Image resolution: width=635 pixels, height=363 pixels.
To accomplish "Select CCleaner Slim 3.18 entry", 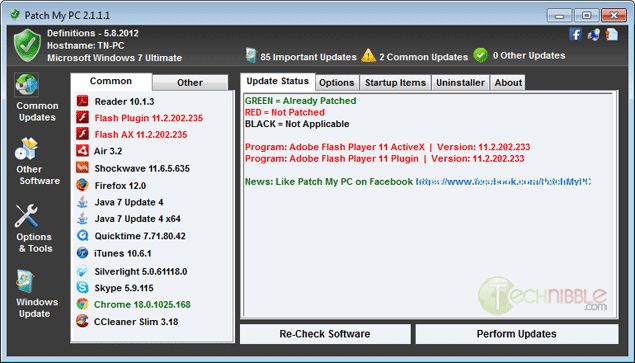I will coord(136,322).
